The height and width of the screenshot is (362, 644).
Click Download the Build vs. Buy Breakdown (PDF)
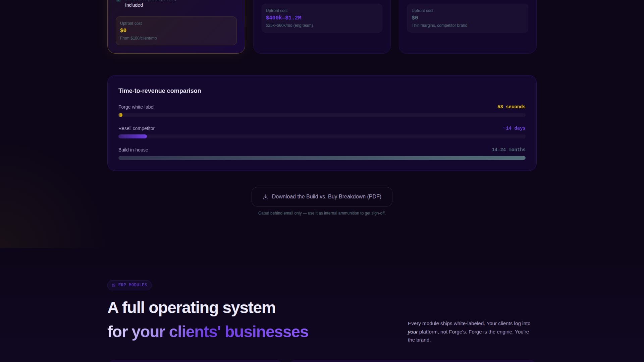point(322,197)
